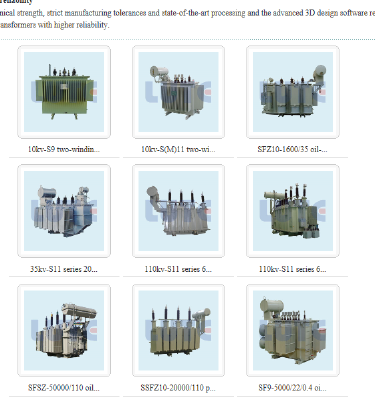The width and height of the screenshot is (375, 400).
Task: Open the 10kv-S(M)11 two-winding transformer image
Action: click(x=178, y=92)
